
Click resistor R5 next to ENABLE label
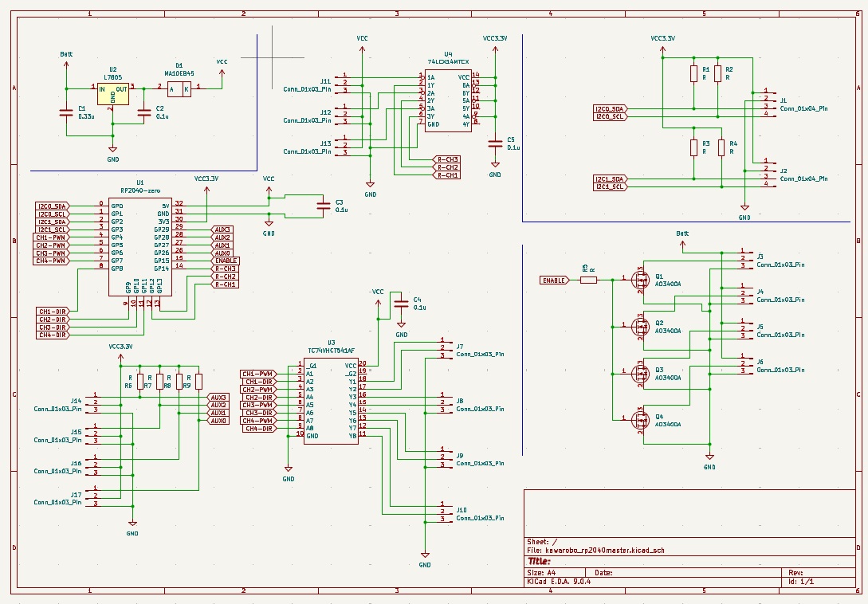[x=588, y=280]
